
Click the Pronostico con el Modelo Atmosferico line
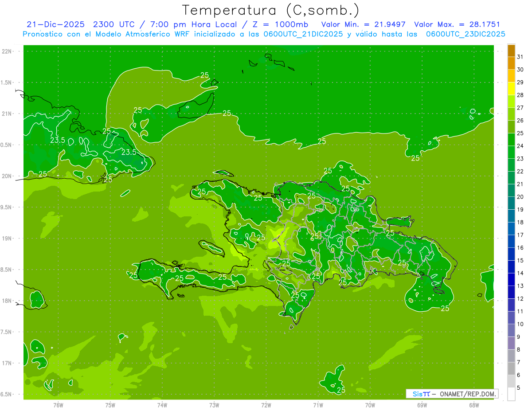(264, 34)
